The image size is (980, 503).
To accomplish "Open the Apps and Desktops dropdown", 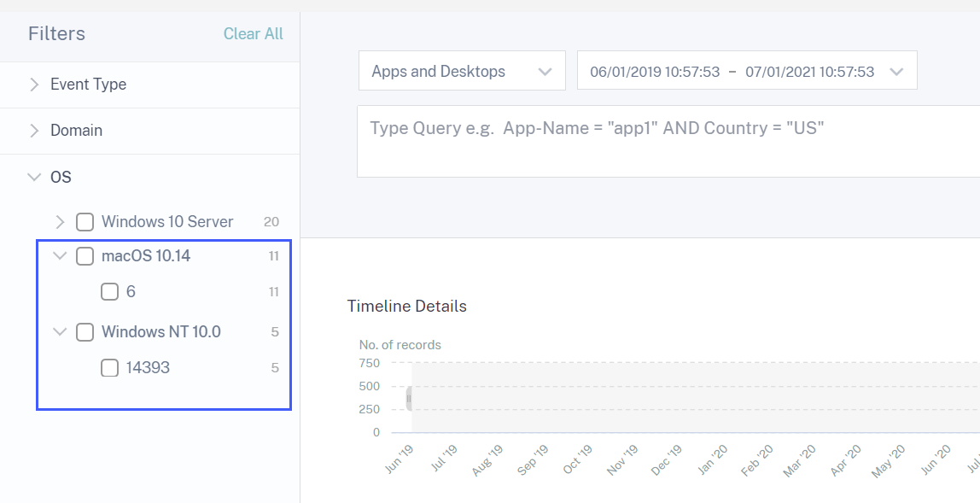I will tap(462, 72).
